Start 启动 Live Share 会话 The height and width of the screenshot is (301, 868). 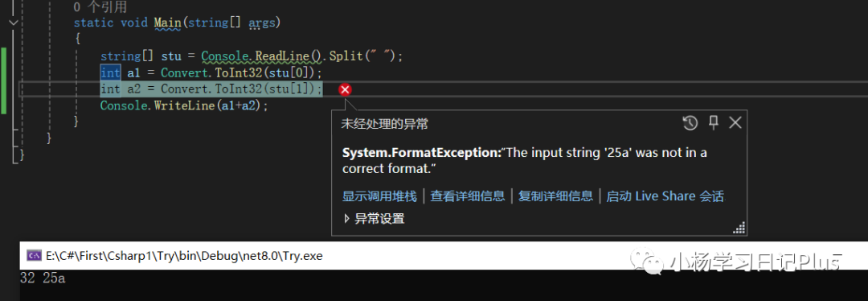[665, 196]
